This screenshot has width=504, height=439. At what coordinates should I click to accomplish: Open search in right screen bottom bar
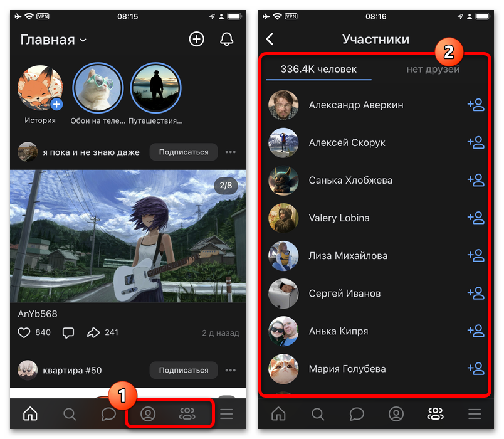318,414
